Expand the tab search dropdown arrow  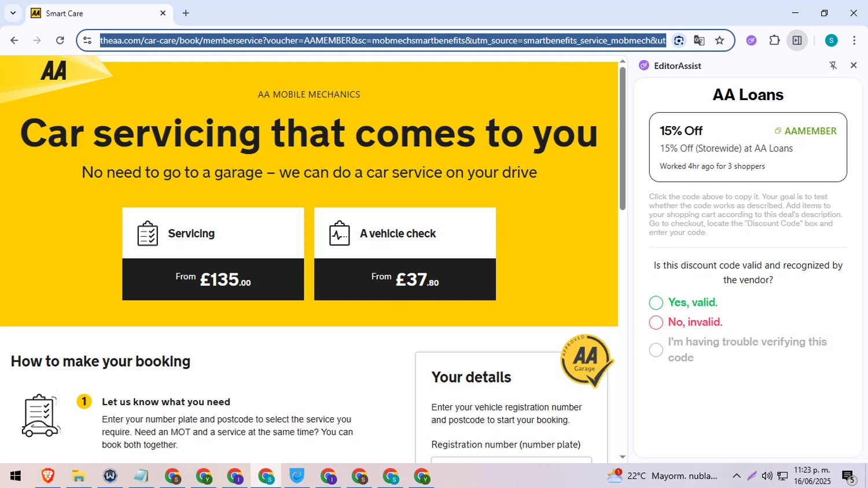coord(13,13)
